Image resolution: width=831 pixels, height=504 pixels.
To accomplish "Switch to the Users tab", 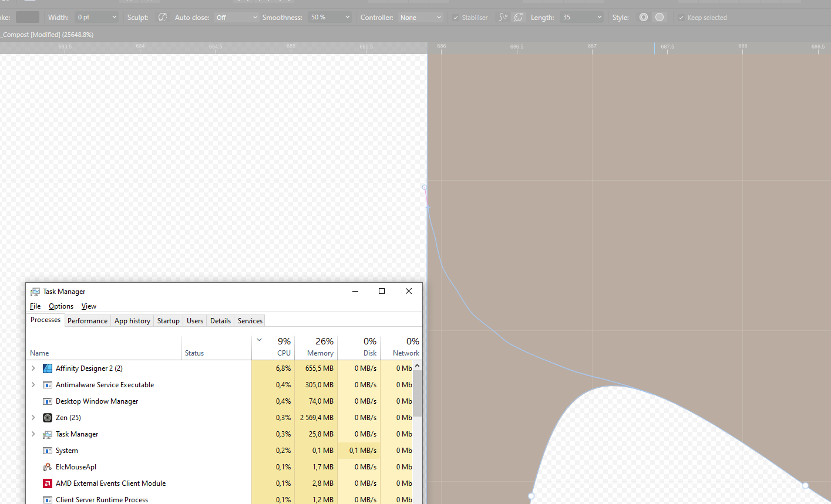I will pyautogui.click(x=195, y=321).
